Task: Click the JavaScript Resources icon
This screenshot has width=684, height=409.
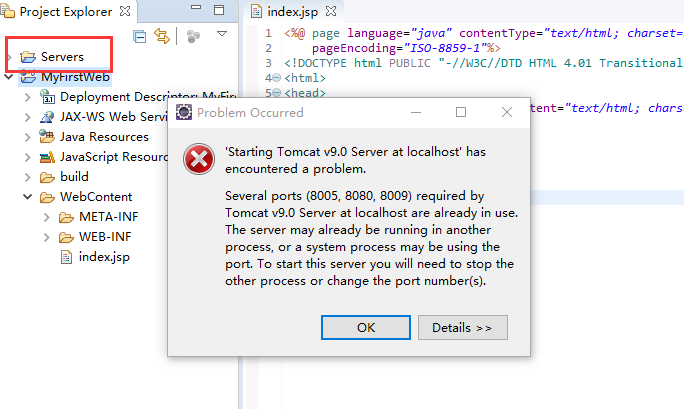Action: [47, 157]
